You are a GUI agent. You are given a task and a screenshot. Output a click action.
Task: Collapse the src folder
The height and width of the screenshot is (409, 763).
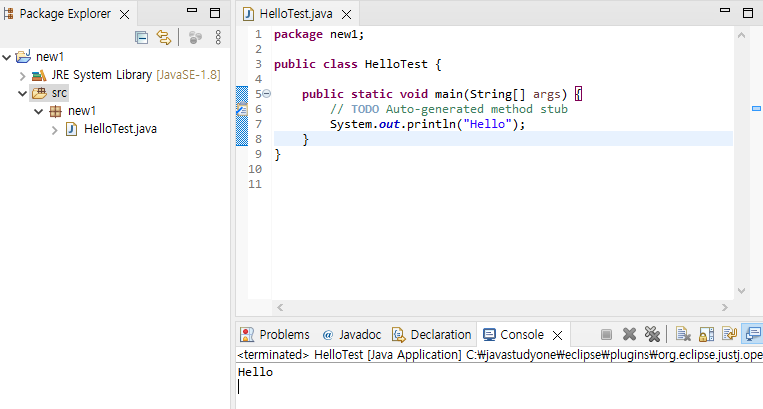pos(22,93)
